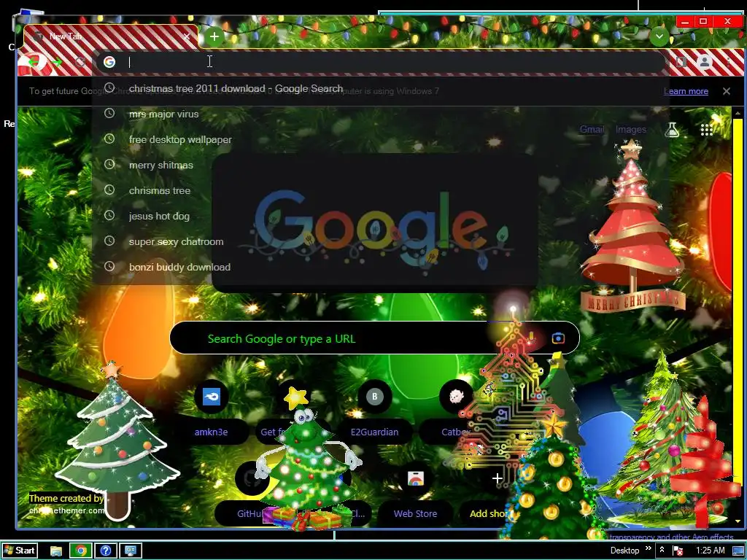This screenshot has width=747, height=560.
Task: Search by image using the camera icon
Action: tap(558, 338)
